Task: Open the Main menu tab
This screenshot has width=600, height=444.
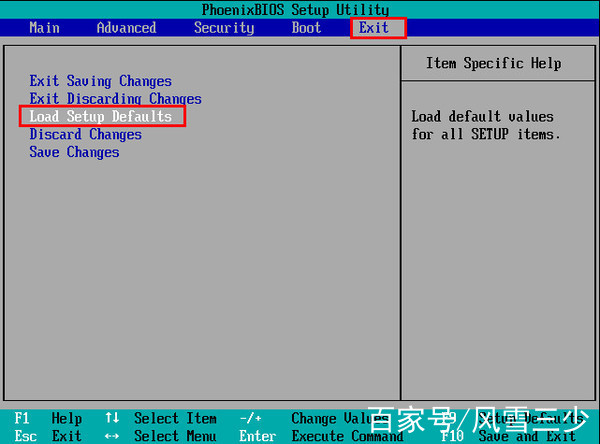Action: 44,28
